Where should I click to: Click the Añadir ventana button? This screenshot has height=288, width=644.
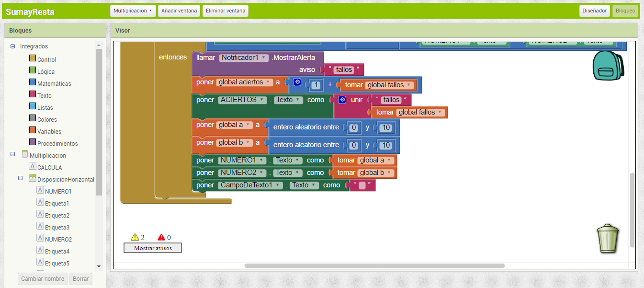click(179, 11)
